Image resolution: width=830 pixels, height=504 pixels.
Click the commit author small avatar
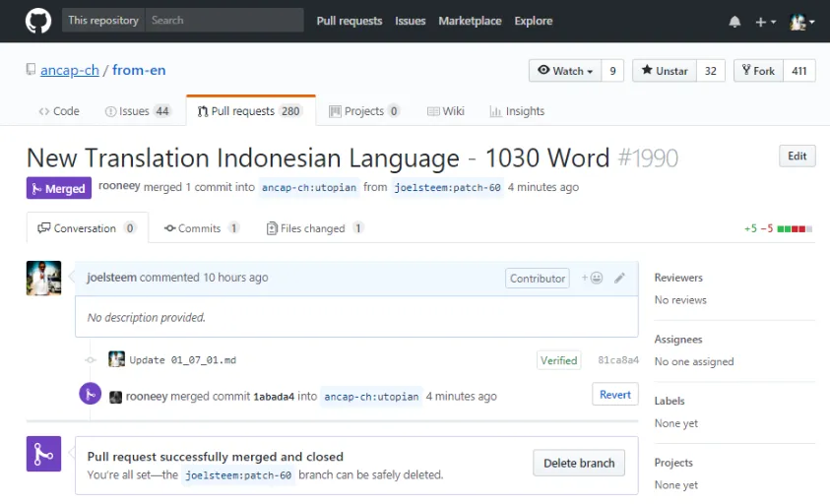click(x=116, y=359)
